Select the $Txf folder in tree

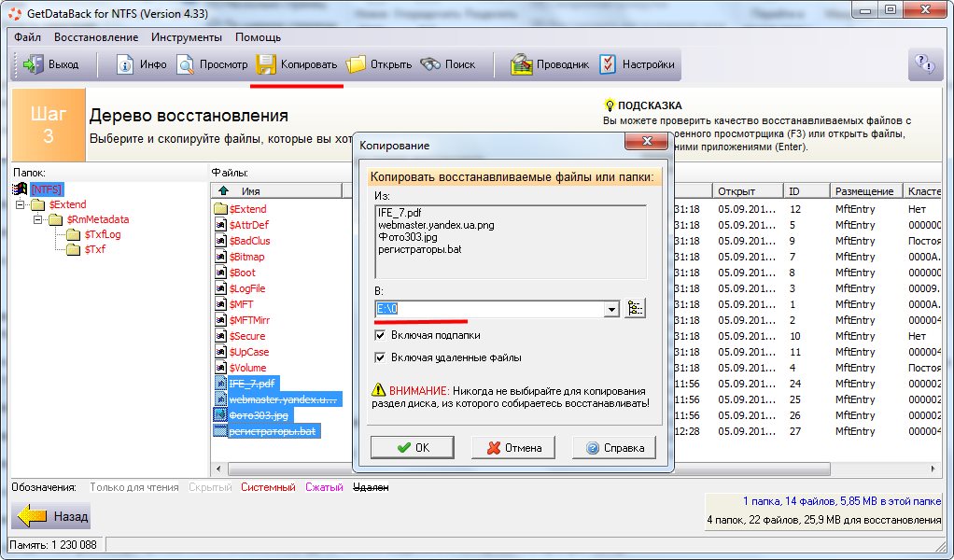click(x=95, y=249)
